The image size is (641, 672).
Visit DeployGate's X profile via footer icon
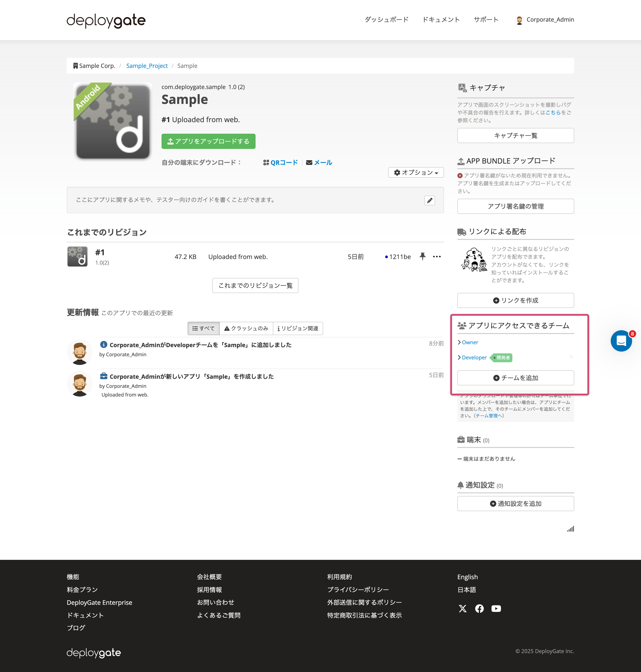tap(462, 608)
